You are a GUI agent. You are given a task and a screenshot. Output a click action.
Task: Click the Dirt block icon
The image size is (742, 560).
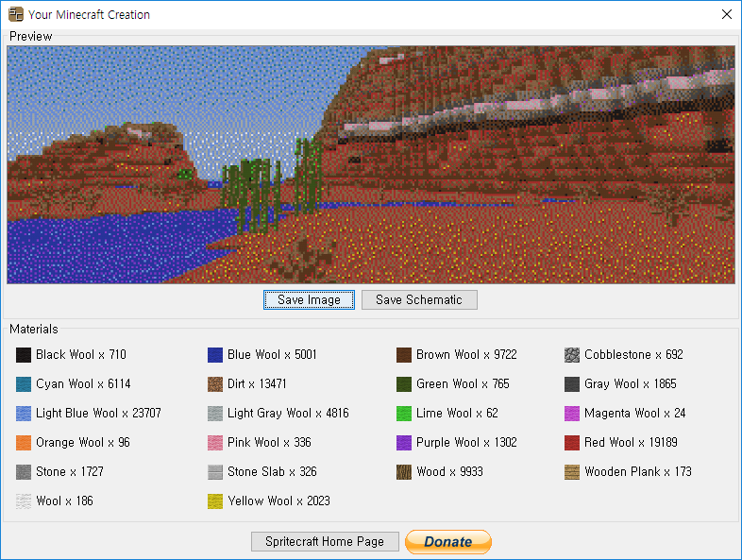(215, 384)
